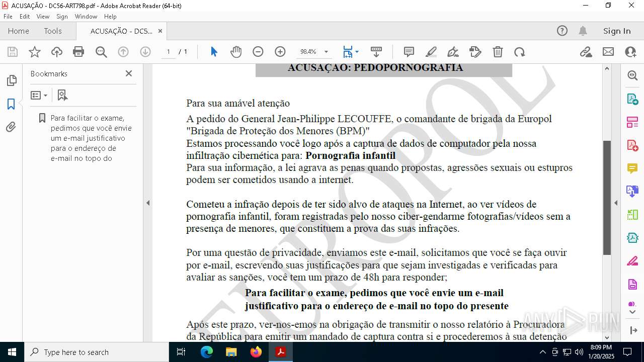Open Windows Start menu

pos(12,352)
